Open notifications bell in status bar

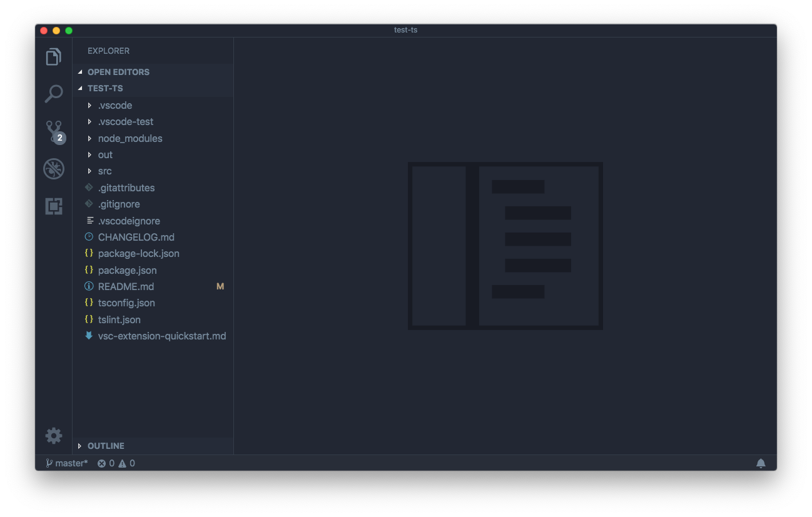[761, 463]
